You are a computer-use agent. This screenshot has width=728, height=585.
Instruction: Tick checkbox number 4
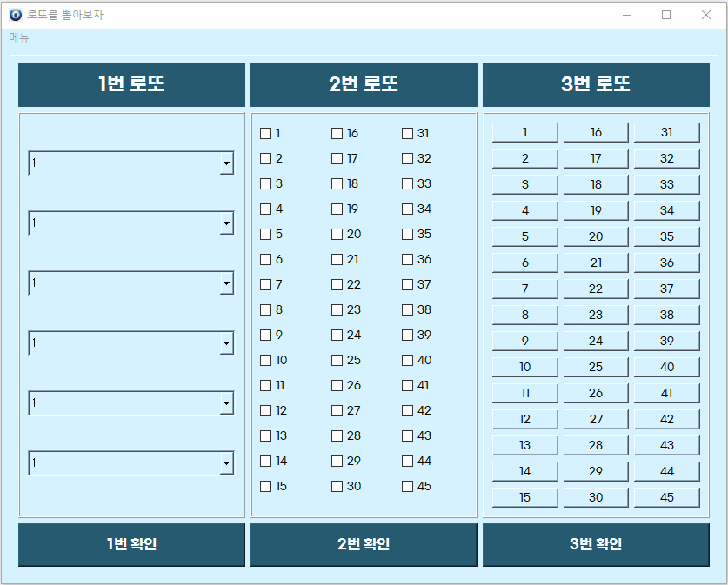click(x=265, y=209)
